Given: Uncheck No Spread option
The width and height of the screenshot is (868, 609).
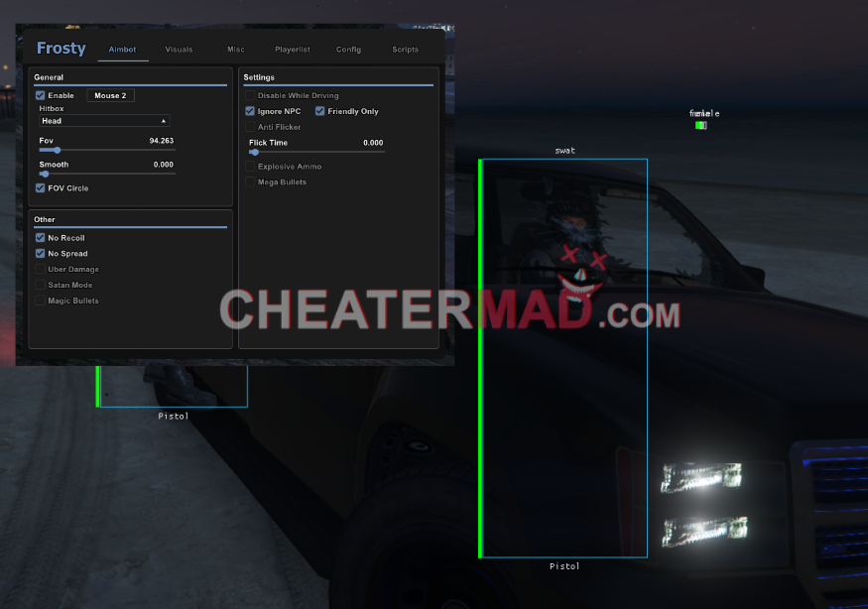Looking at the screenshot, I should pos(41,254).
